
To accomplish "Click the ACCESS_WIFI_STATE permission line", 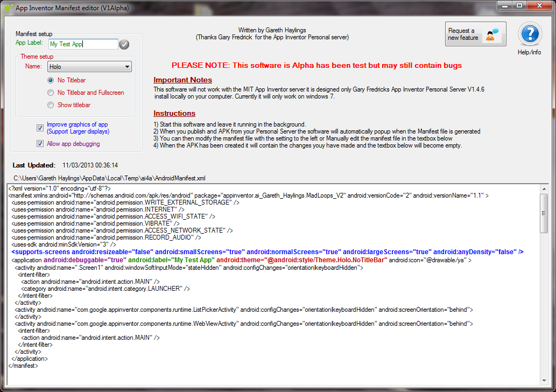I will 113,216.
